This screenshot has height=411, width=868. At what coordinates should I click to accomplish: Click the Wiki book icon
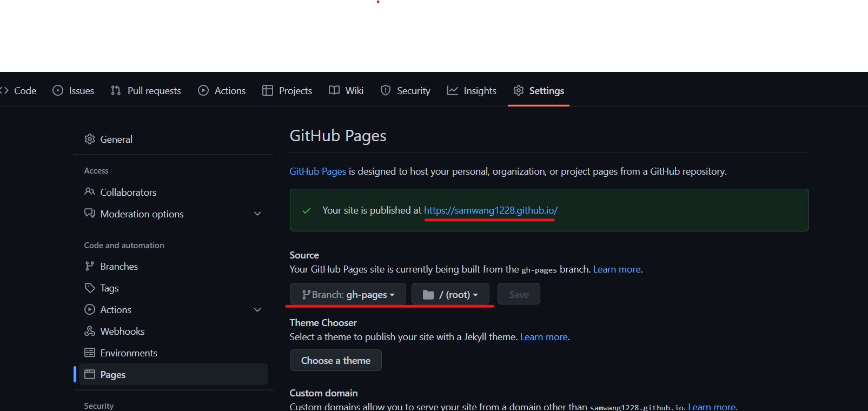point(334,90)
